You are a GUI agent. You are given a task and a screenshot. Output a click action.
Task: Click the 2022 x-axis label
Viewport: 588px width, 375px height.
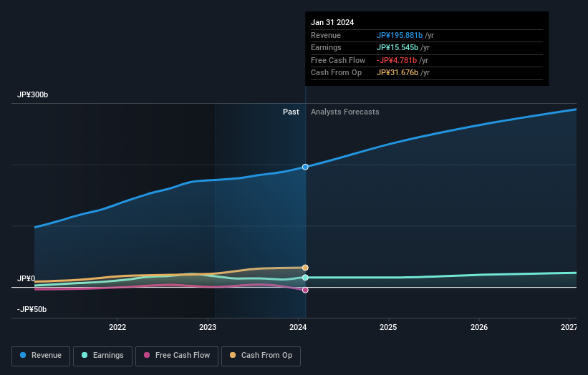tap(117, 327)
